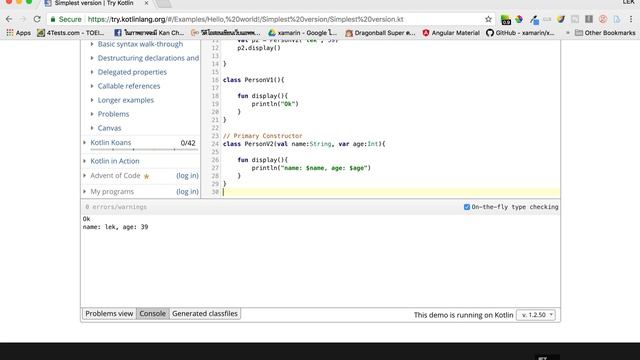Place cursor on empty line 30 in editor

[391, 192]
